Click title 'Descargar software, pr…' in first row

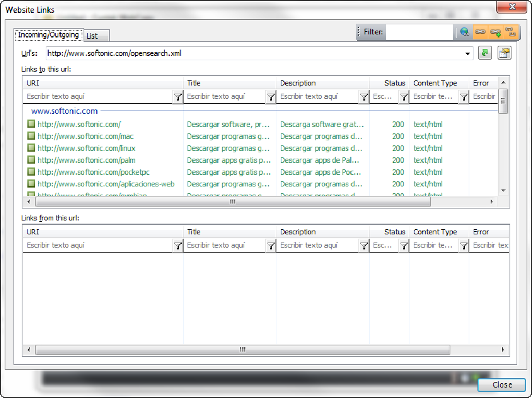click(228, 125)
